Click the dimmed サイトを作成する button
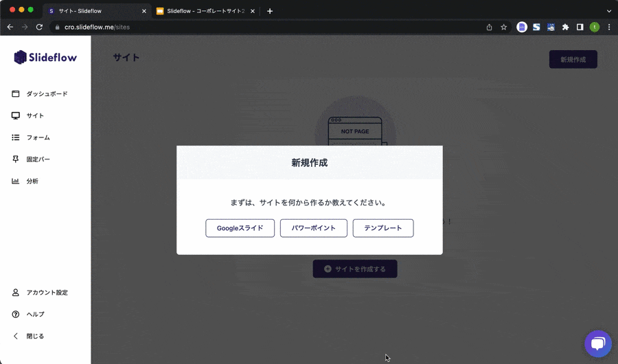 [355, 269]
